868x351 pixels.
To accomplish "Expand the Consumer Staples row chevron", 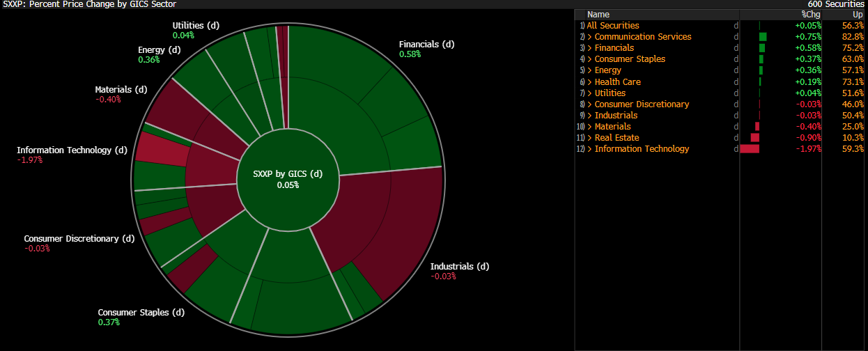I will pos(590,59).
